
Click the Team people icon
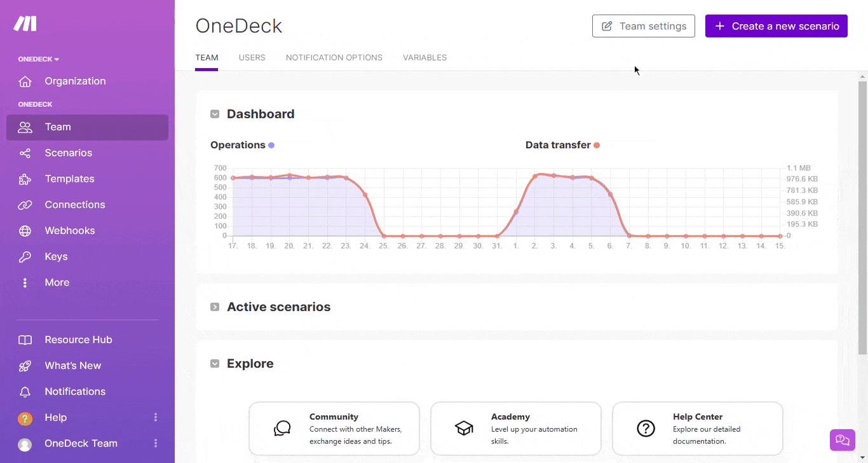[25, 127]
